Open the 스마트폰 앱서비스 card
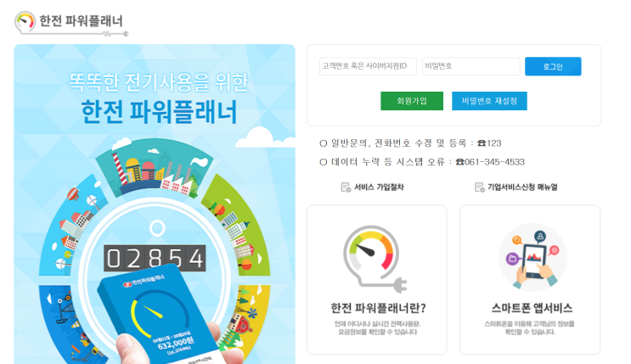Image resolution: width=631 pixels, height=364 pixels. tap(530, 280)
